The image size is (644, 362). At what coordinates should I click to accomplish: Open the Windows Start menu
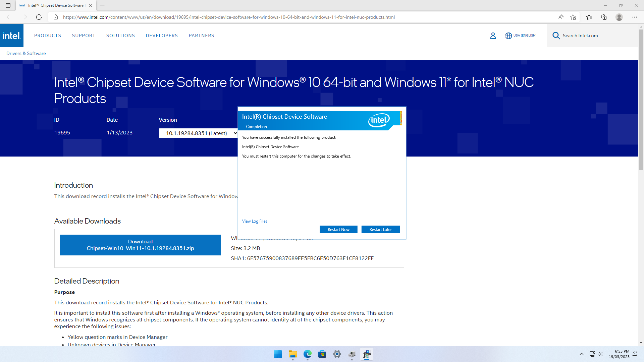[278, 354]
